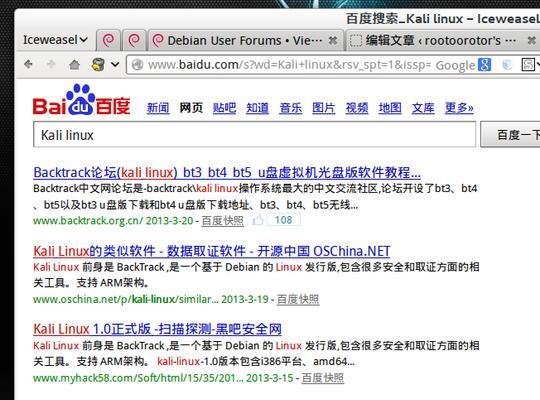Click www.oschina.net/p/kali-linux green URL text
Viewport: 540px width, 400px height.
click(x=126, y=299)
